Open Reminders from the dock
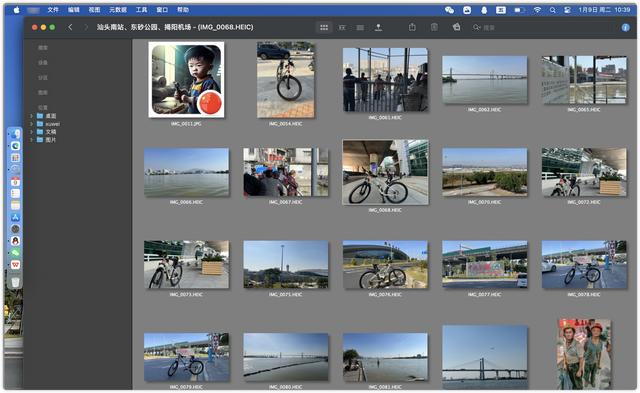 pyautogui.click(x=15, y=193)
